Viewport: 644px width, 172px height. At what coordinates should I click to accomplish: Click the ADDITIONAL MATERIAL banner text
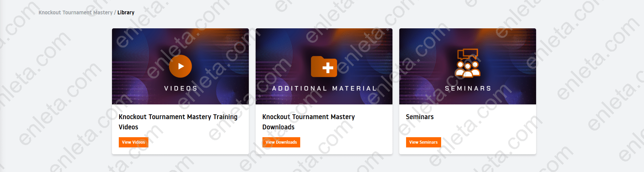324,88
